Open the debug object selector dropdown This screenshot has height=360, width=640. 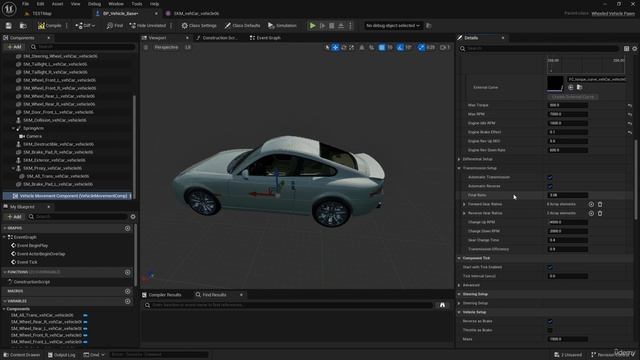393,26
